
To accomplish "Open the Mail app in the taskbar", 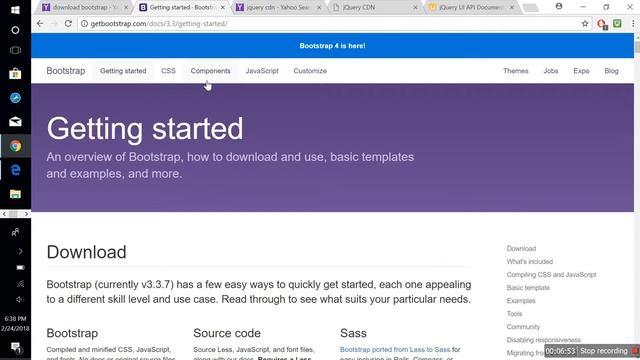I will [x=15, y=122].
